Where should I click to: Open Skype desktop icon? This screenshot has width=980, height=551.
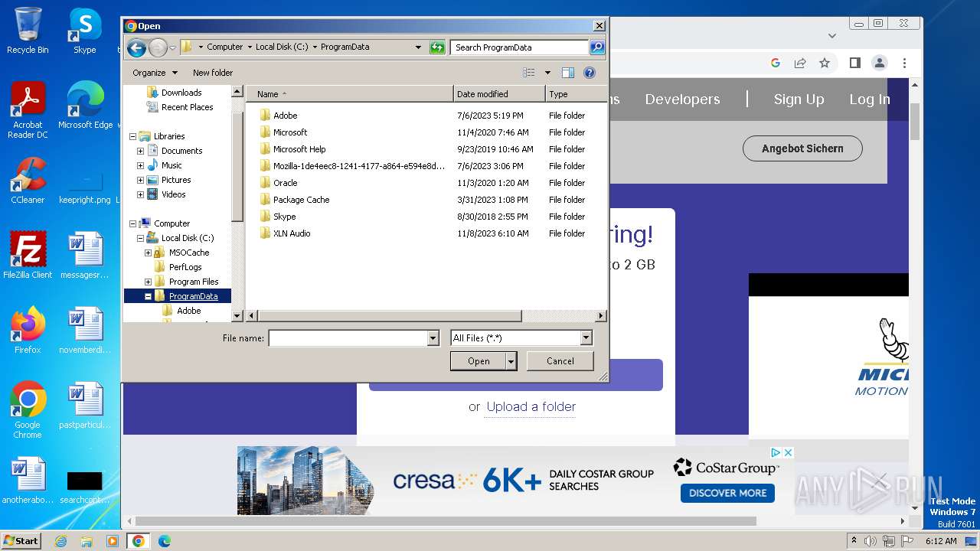(84, 31)
